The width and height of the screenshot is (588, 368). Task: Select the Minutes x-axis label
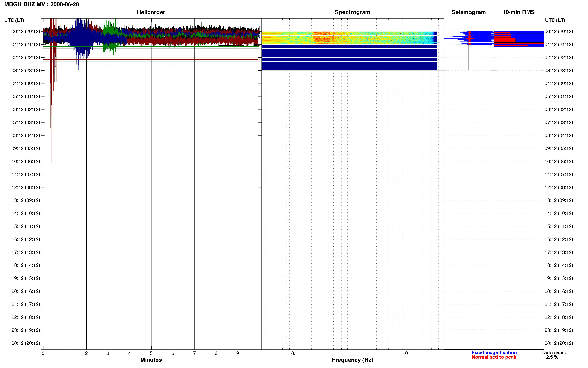click(x=151, y=360)
